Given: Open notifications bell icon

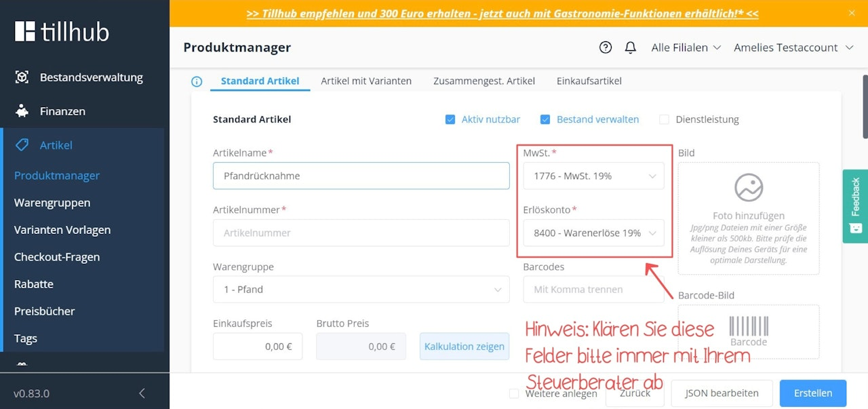Looking at the screenshot, I should (631, 47).
